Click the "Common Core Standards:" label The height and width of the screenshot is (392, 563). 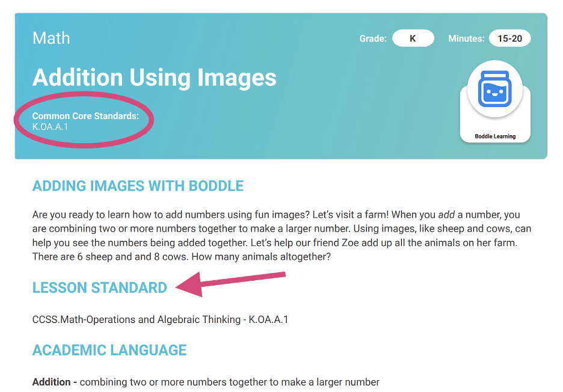click(x=85, y=116)
